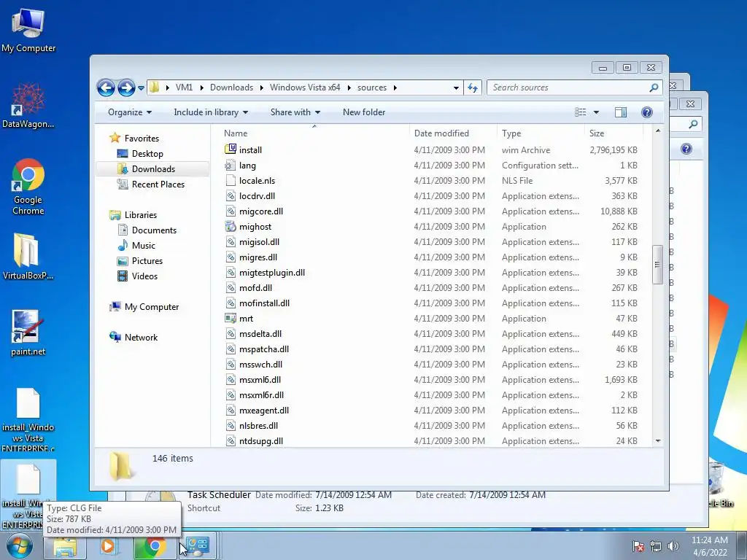
Task: Select migcore.dll in the file list
Action: (x=261, y=211)
